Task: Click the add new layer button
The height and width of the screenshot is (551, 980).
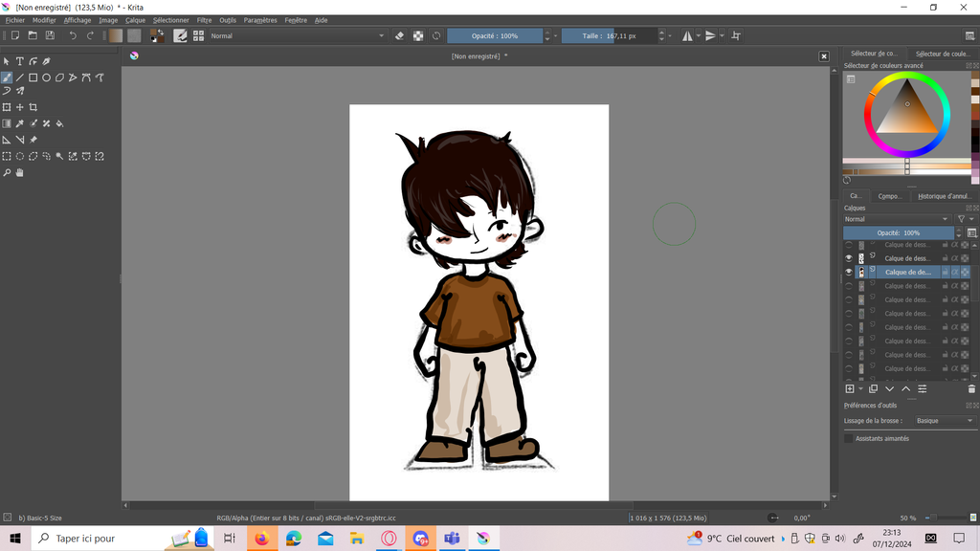Action: pos(850,389)
